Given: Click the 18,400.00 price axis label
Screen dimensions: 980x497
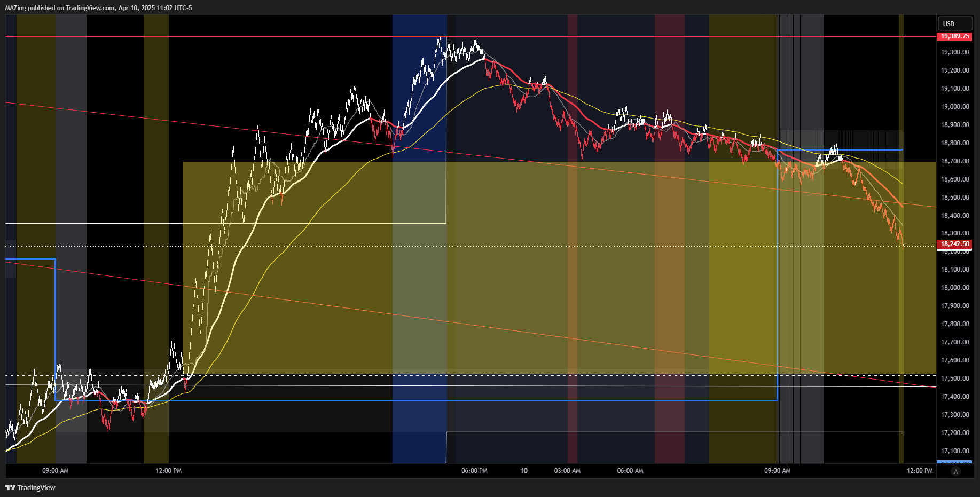Looking at the screenshot, I should pyautogui.click(x=955, y=216).
